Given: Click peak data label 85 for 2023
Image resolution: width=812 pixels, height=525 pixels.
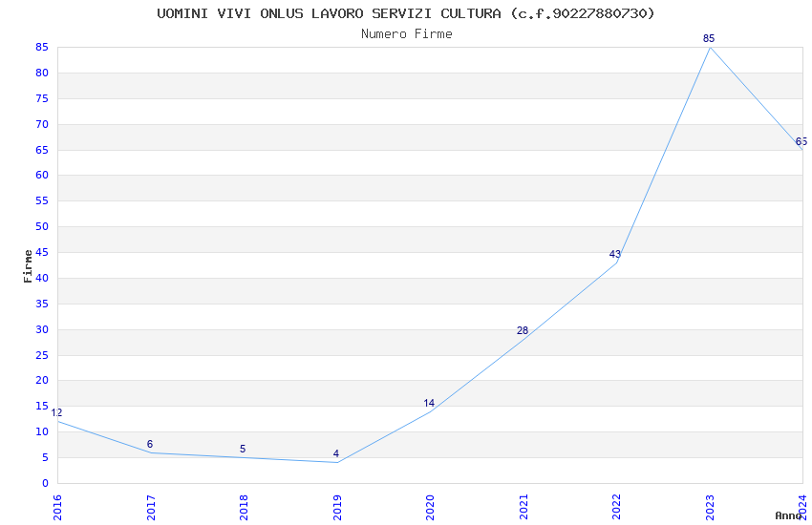Looking at the screenshot, I should 709,38.
